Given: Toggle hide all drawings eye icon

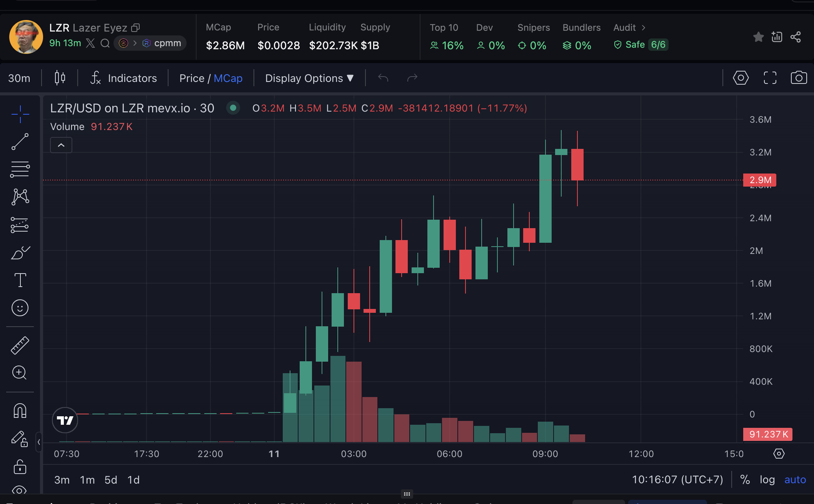Looking at the screenshot, I should 20,490.
